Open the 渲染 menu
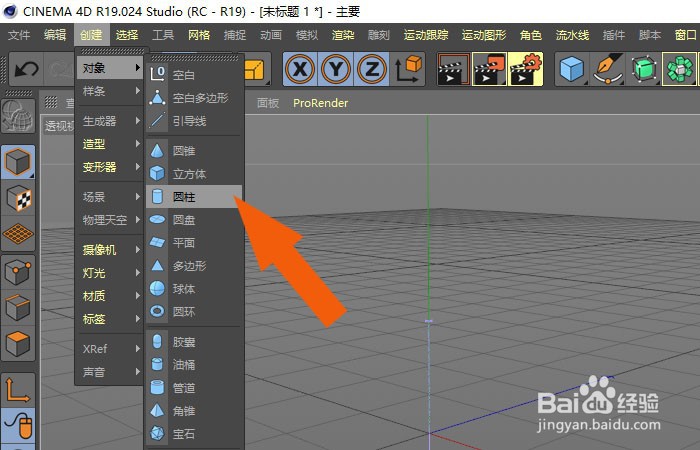This screenshot has width=700, height=450. (343, 35)
